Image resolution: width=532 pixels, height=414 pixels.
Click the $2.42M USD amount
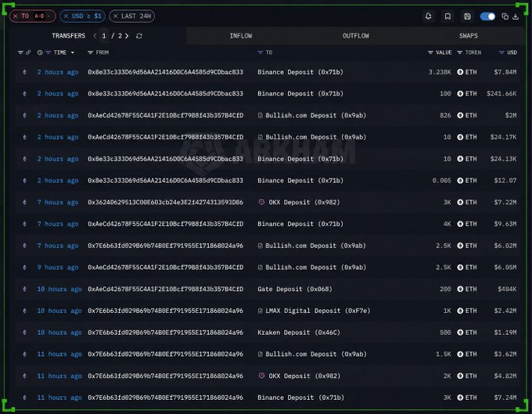pos(505,311)
